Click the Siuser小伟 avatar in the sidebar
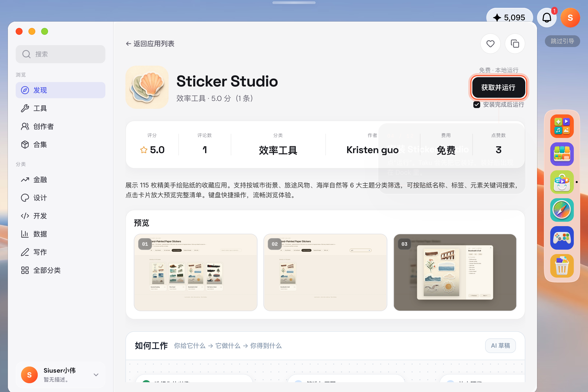 29,375
